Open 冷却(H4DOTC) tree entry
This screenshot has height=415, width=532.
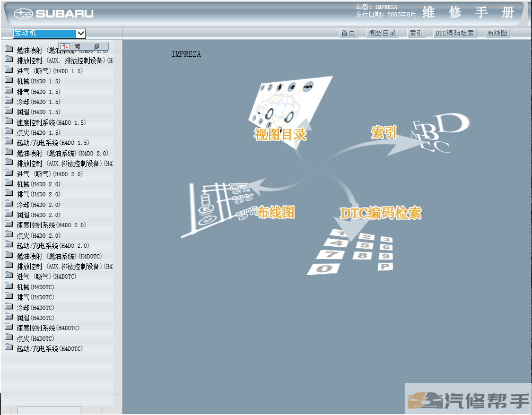[x=36, y=308]
